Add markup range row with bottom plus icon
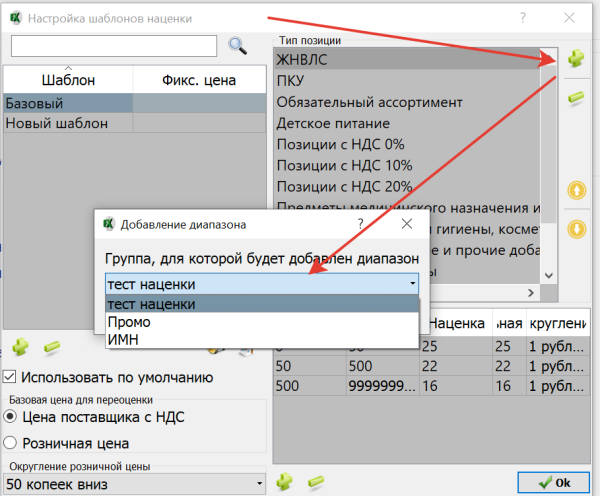This screenshot has height=496, width=600. (x=284, y=482)
